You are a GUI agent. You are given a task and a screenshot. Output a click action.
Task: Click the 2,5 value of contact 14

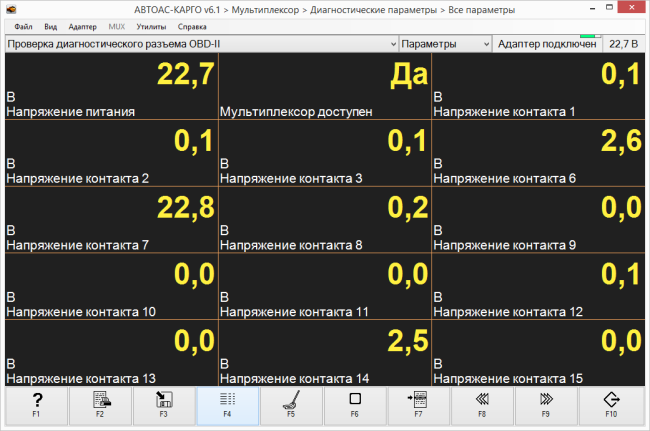point(408,341)
